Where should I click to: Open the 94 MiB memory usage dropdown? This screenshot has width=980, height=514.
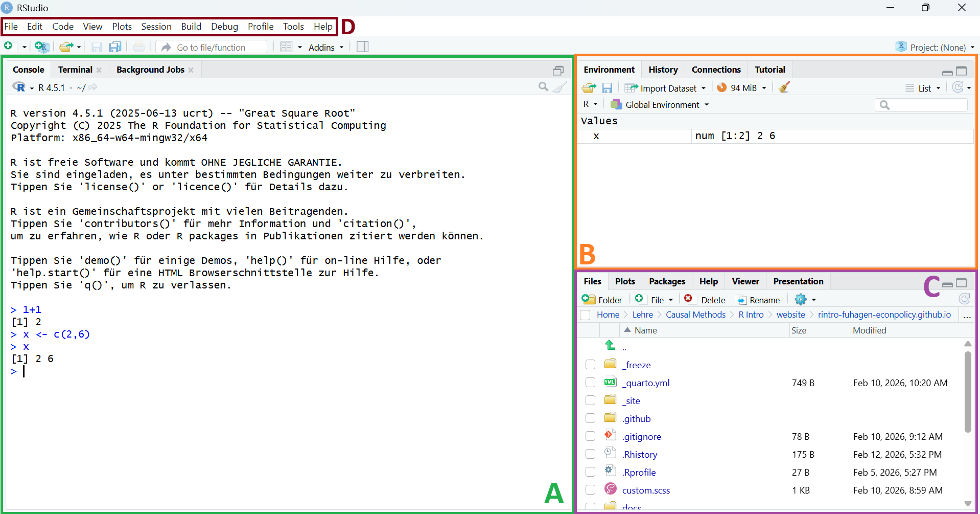(741, 88)
